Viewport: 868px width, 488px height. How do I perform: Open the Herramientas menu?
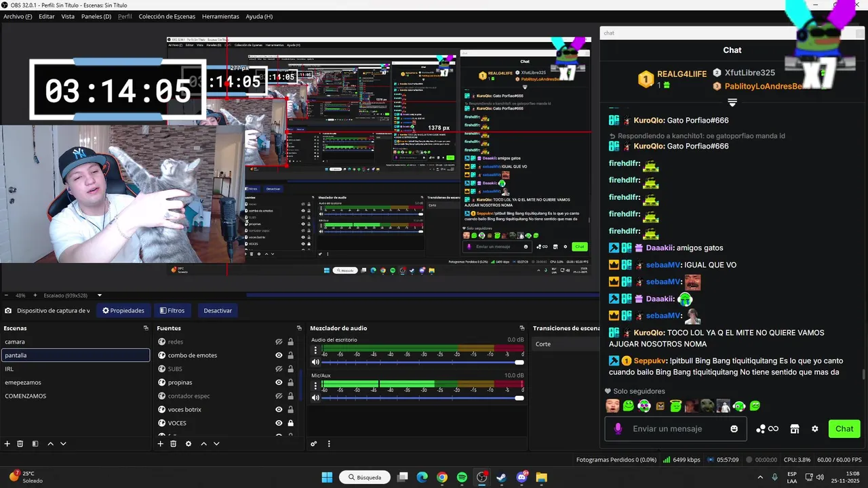click(220, 16)
